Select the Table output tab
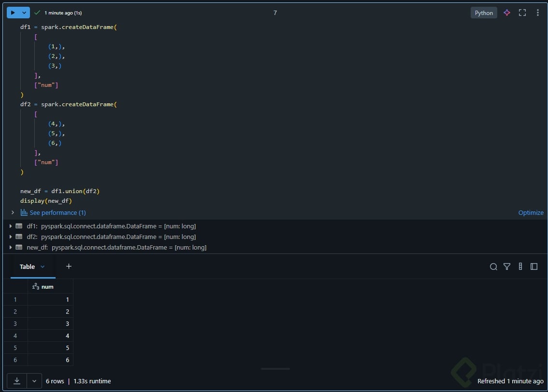The height and width of the screenshot is (392, 548). coord(27,266)
